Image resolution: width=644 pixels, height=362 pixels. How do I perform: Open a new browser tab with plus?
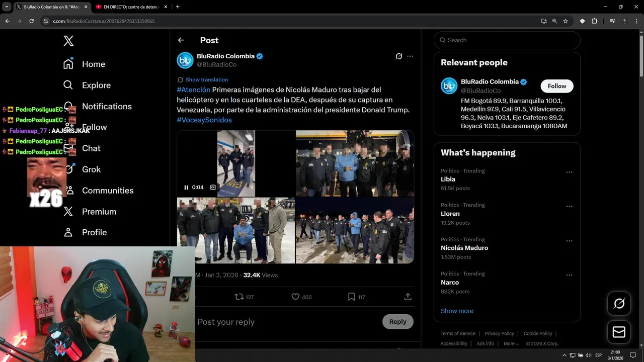tap(178, 7)
